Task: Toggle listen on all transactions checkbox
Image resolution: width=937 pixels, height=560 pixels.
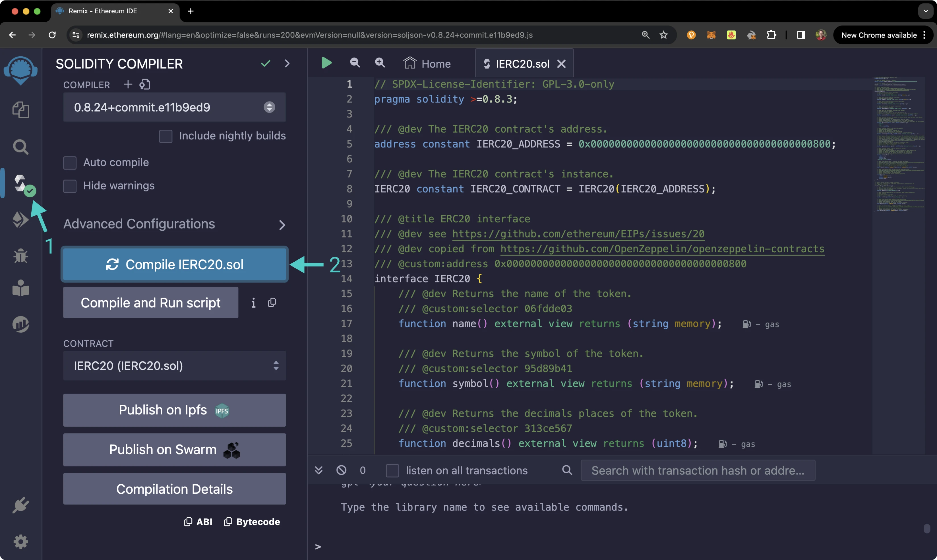Action: pos(392,471)
